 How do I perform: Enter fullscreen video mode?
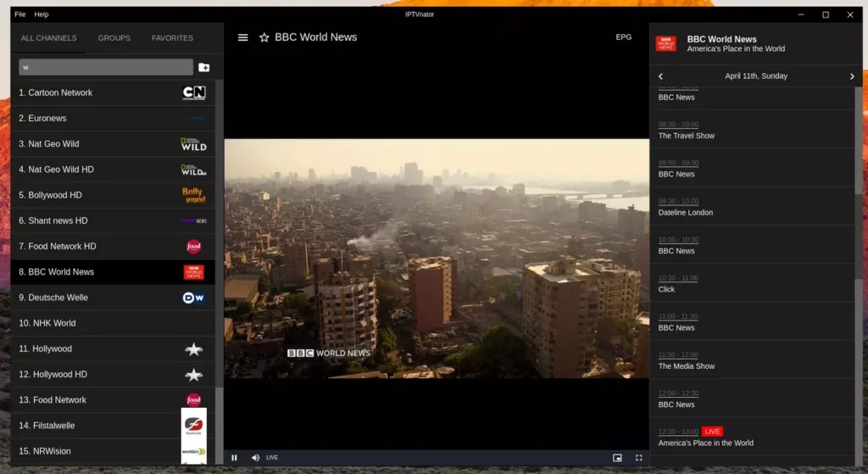(638, 458)
